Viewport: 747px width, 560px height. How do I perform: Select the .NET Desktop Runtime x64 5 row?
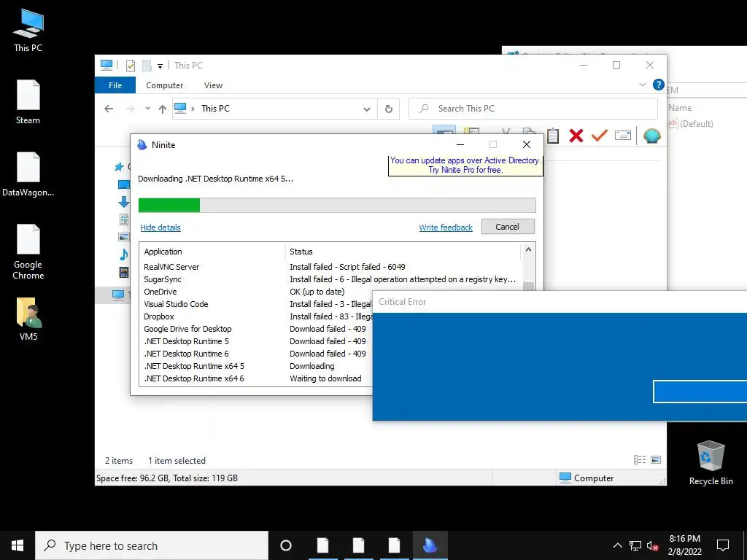point(258,366)
